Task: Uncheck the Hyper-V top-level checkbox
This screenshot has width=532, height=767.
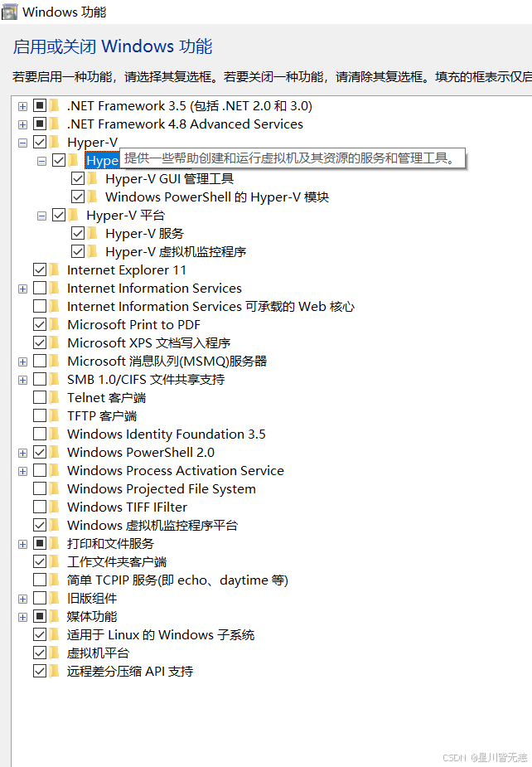Action: (40, 143)
